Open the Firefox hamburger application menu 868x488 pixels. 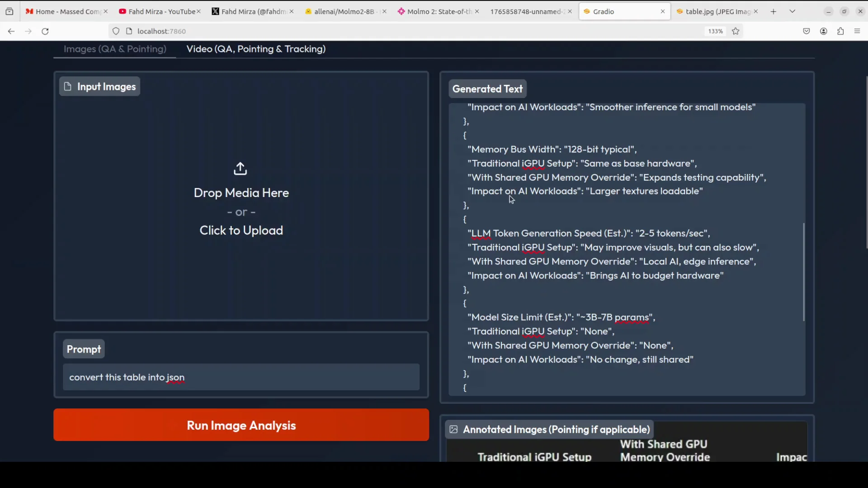(857, 31)
